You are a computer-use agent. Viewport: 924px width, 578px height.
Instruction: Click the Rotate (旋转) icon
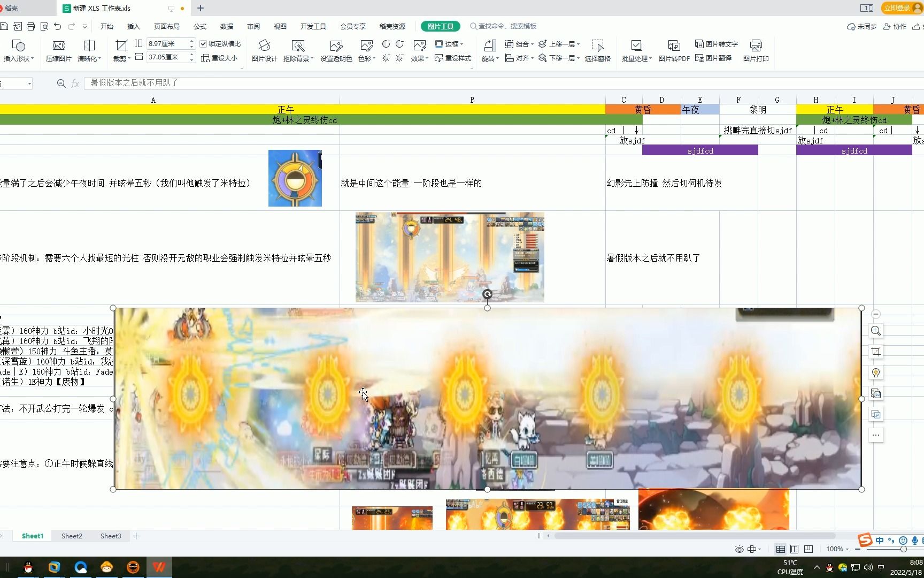tap(490, 46)
